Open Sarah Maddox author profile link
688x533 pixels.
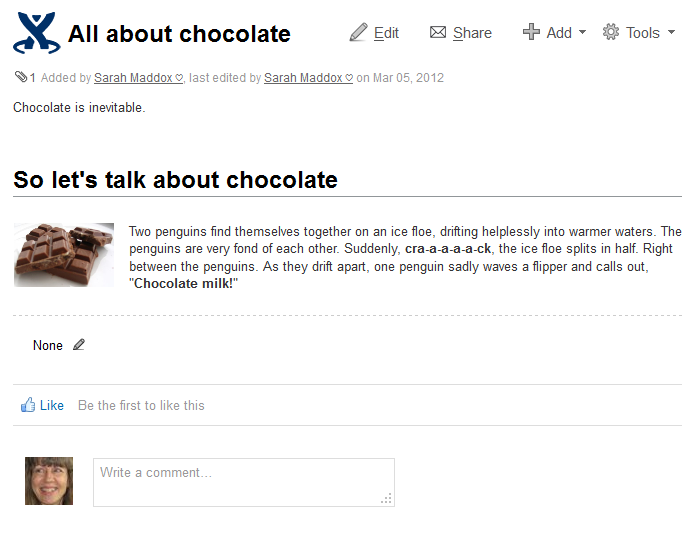139,78
